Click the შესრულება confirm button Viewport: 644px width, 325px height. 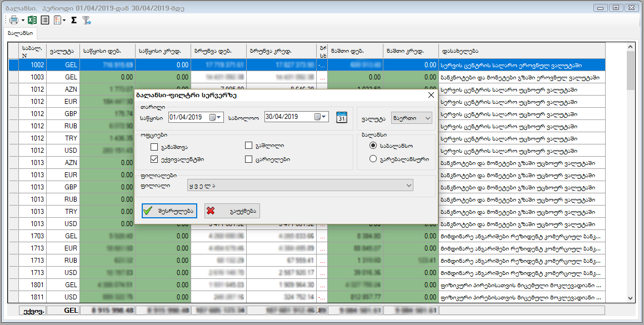pos(169,211)
